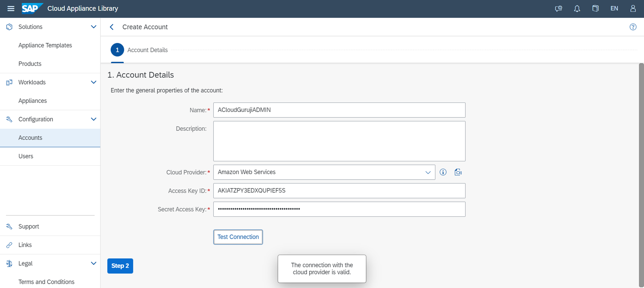This screenshot has width=644, height=288.
Task: Go to Users in sidebar
Action: tap(26, 156)
